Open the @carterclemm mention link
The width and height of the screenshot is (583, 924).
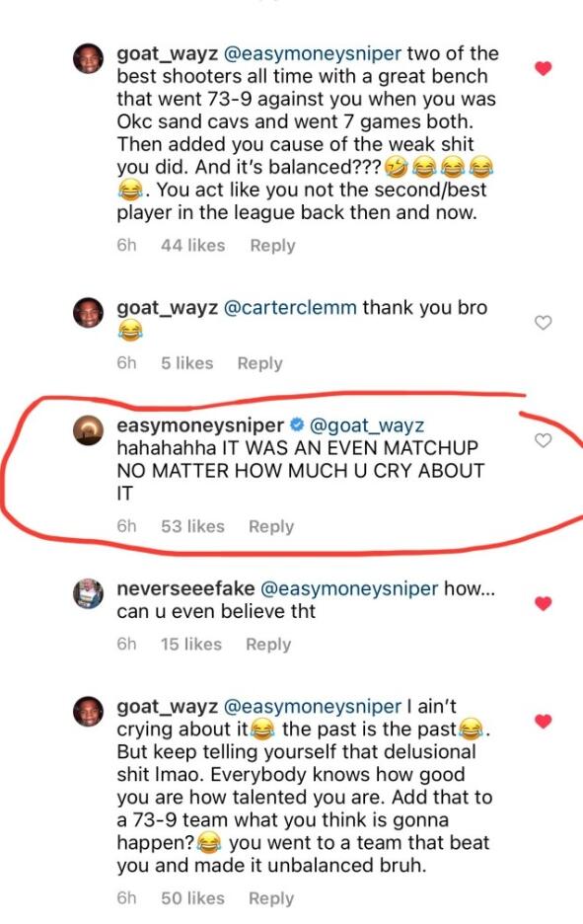point(290,308)
